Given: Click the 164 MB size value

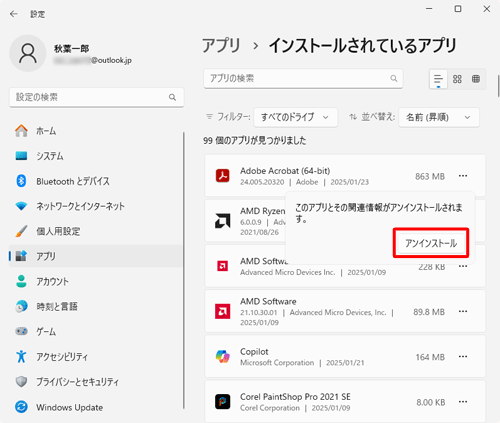Looking at the screenshot, I should (430, 357).
